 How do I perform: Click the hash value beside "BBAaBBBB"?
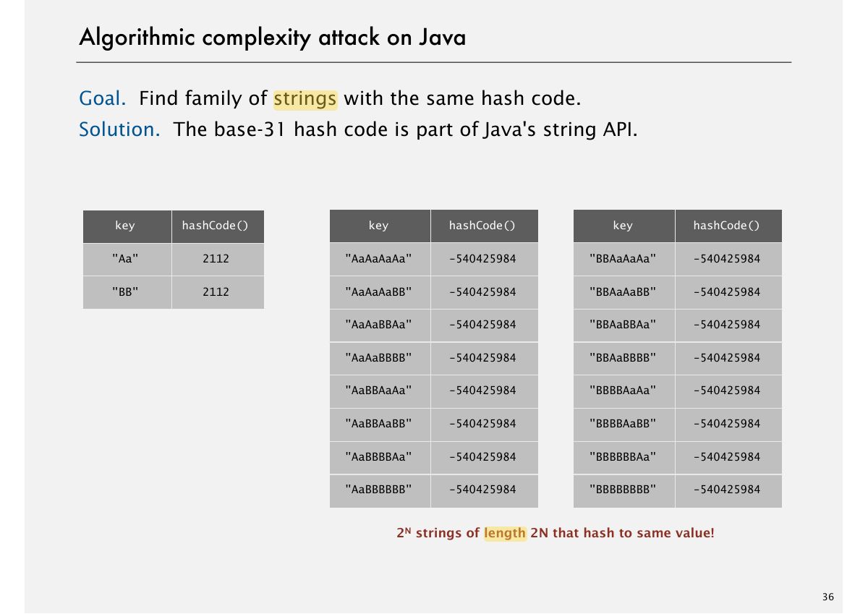tap(728, 358)
